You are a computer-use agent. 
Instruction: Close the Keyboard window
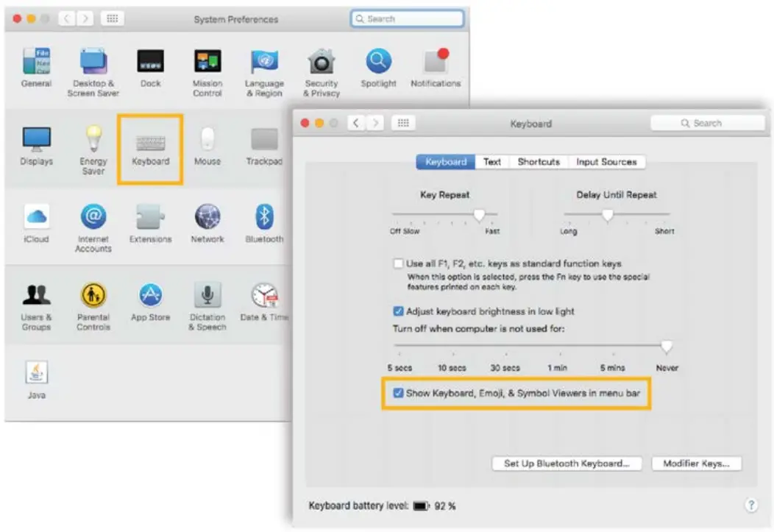click(x=305, y=123)
